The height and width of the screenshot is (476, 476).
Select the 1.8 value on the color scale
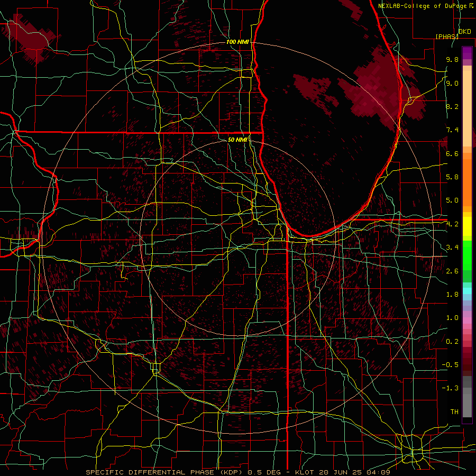click(x=452, y=295)
